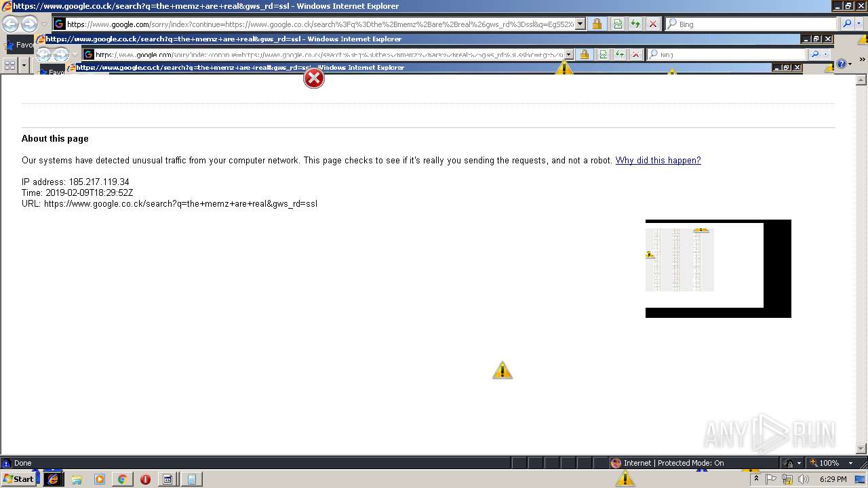
Task: Open the network status tray icon
Action: (x=787, y=479)
